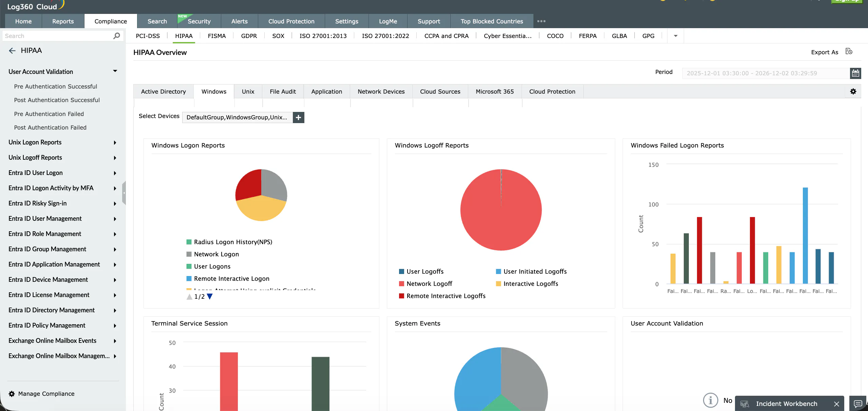Click the Log360 Cloud logo
The image size is (868, 411).
(x=35, y=6)
